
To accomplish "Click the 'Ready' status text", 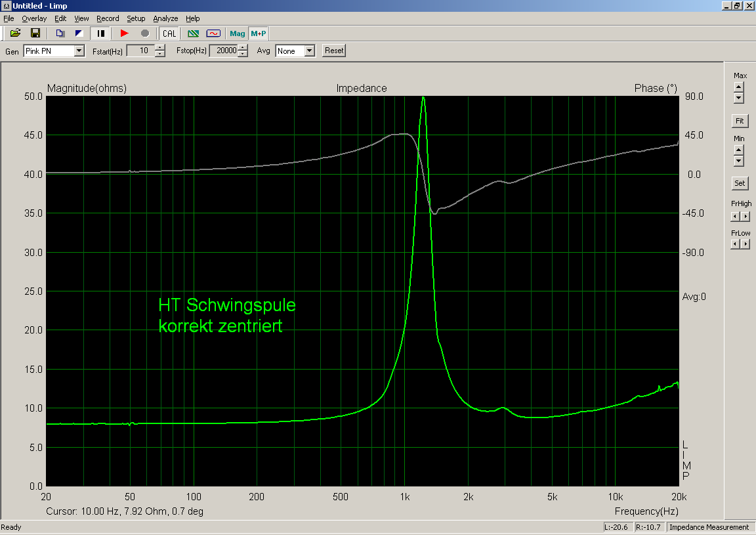I will tap(11, 527).
